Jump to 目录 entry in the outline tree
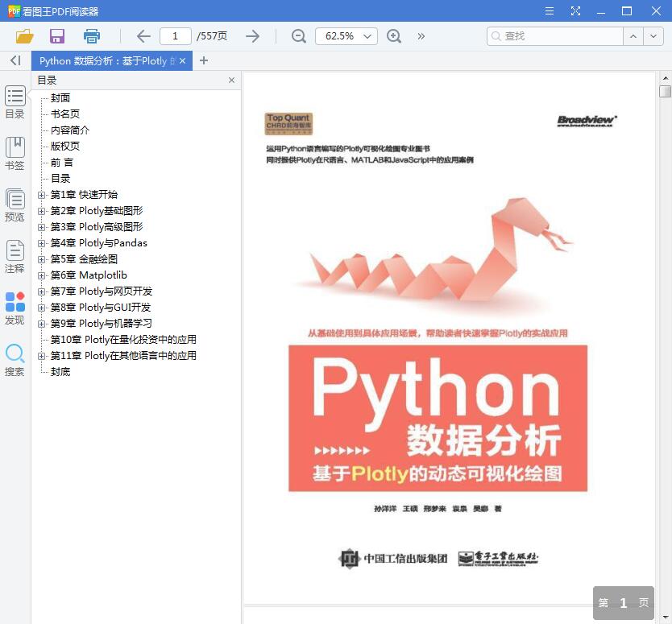The height and width of the screenshot is (624, 672). [60, 179]
